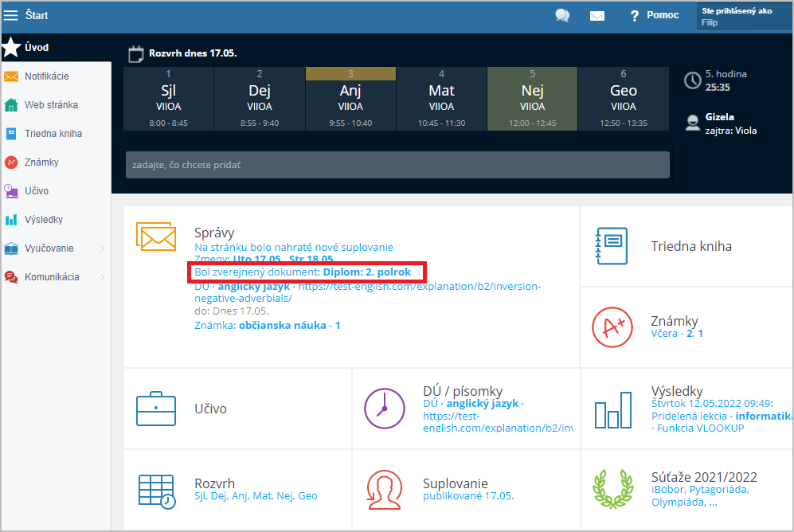Click the Výsledky bar chart sidebar icon

(x=11, y=220)
